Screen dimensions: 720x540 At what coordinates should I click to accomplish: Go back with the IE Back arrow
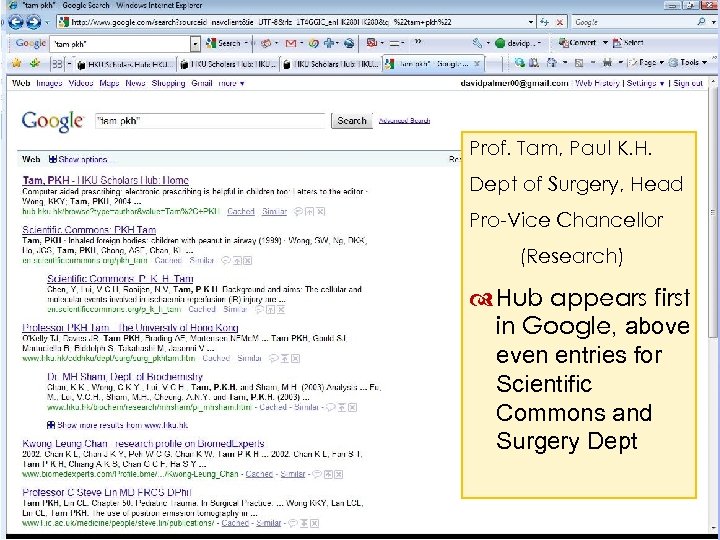click(x=15, y=22)
